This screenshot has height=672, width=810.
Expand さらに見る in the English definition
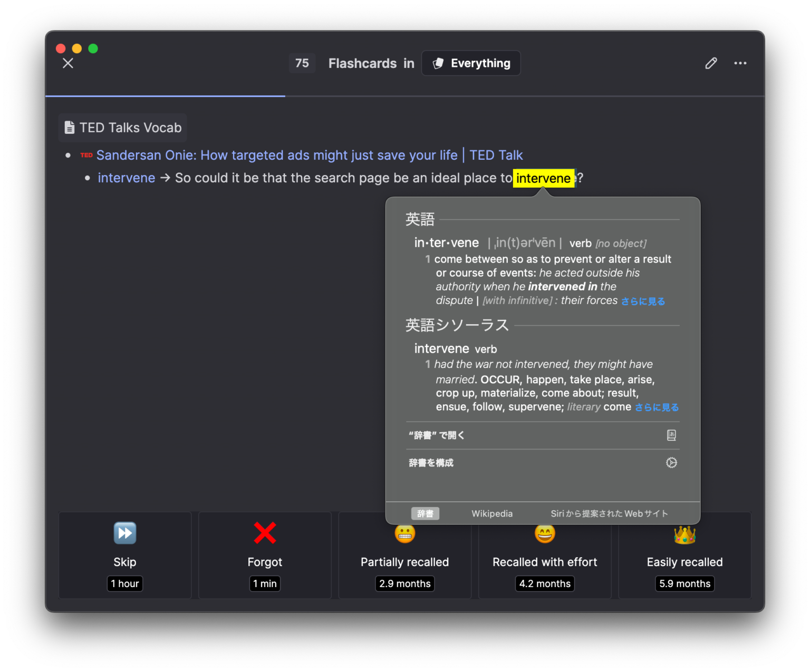643,300
